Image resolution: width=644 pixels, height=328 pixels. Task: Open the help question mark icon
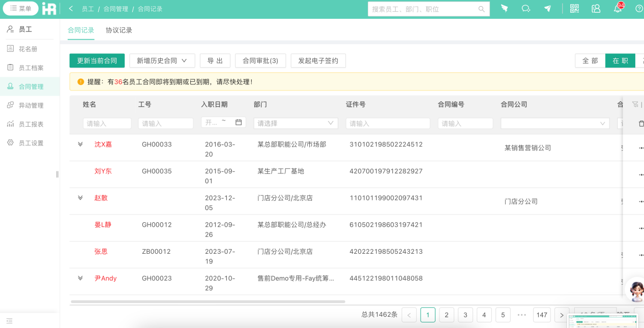[638, 8]
